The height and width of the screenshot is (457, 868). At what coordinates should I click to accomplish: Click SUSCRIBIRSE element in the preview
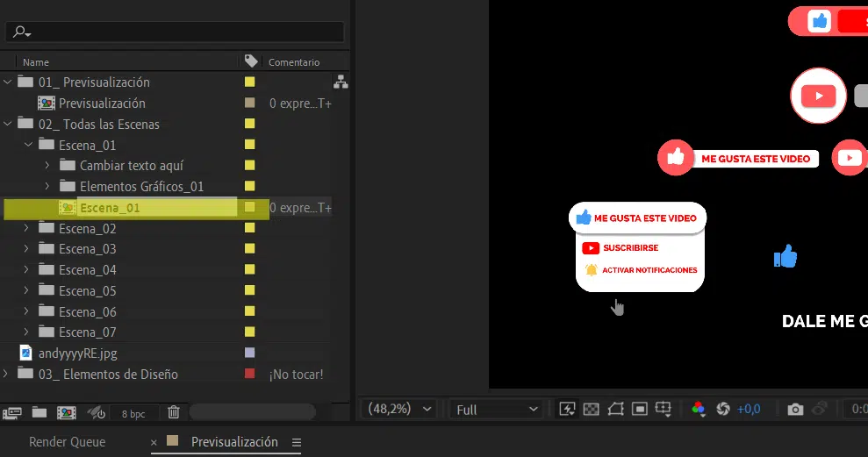pos(620,248)
